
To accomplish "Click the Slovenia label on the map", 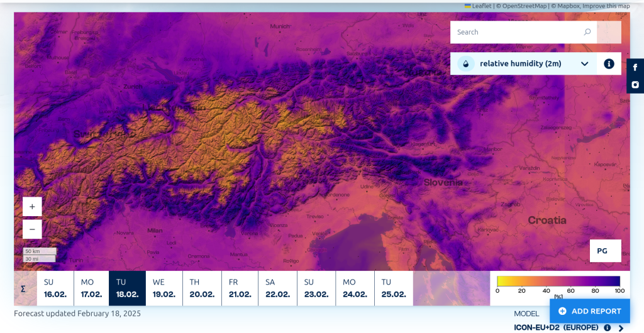I will (x=443, y=182).
